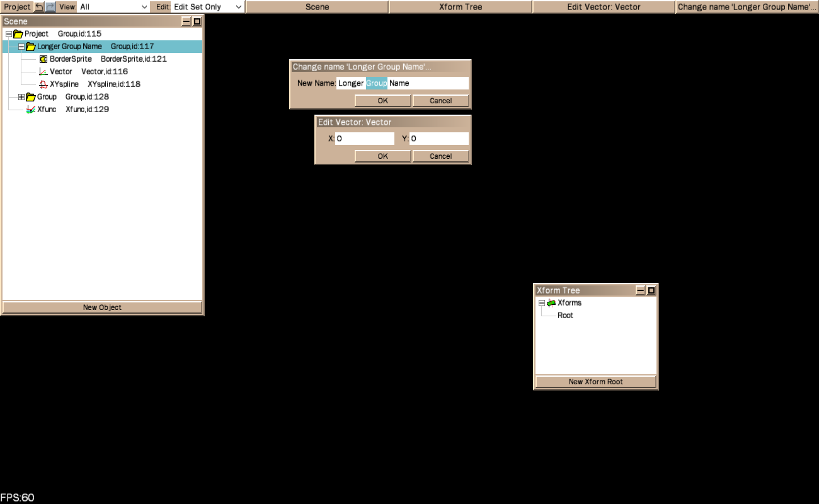Expand the Group id:128 node
819x504 pixels.
[x=21, y=97]
